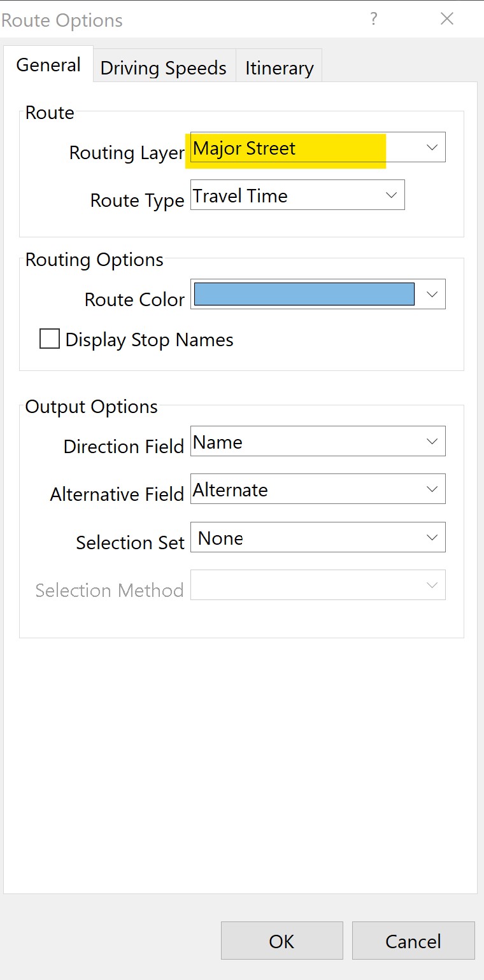Open the Selection Set dropdown arrow

pyautogui.click(x=432, y=538)
